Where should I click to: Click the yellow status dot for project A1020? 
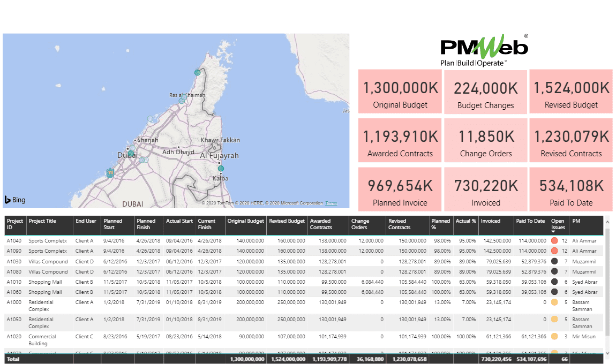[554, 337]
